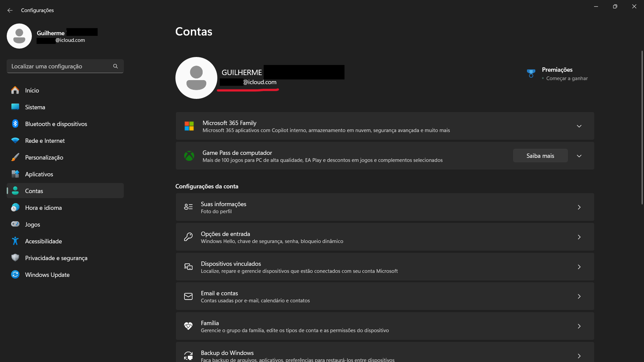Click the Acessibilidade figure icon
The image size is (644, 362).
pos(15,241)
